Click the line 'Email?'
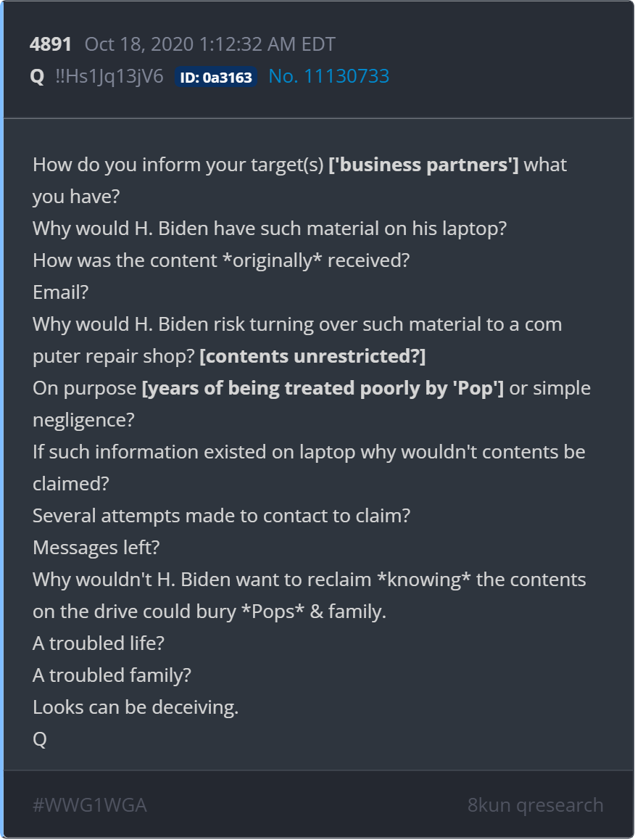 click(60, 292)
